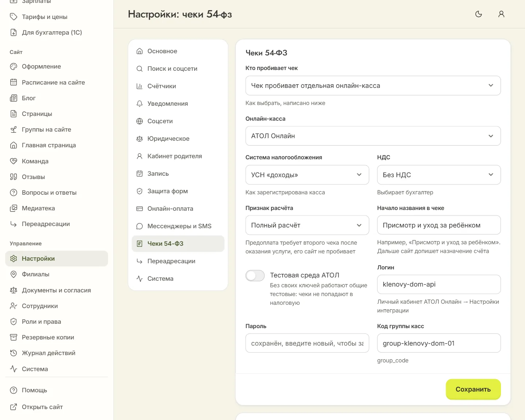The width and height of the screenshot is (525, 420).
Task: Click the Чеки 54-ФЗ receipt icon
Action: (x=139, y=244)
